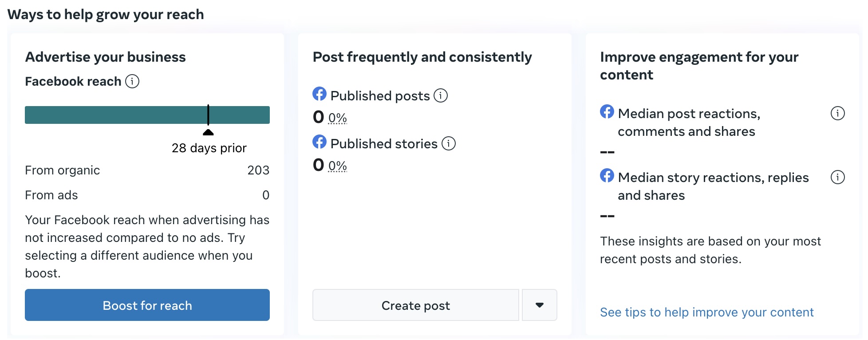Click the From organic value 203
The image size is (868, 340).
pos(258,170)
